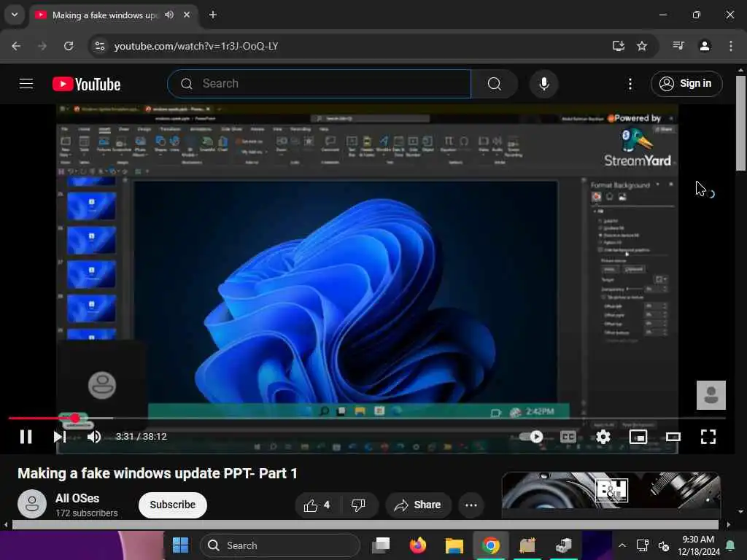Open the notification bell in the tray
This screenshot has width=747, height=560.
tap(729, 545)
